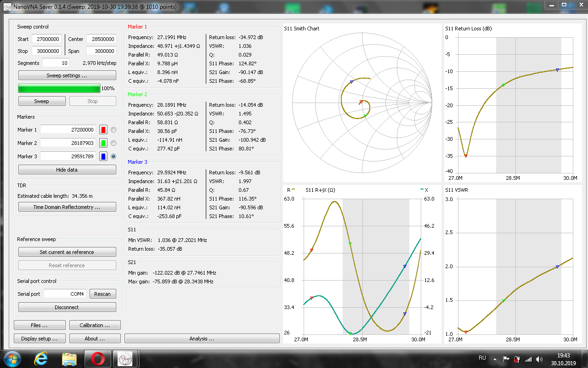Click the Start frequency input field

click(46, 39)
